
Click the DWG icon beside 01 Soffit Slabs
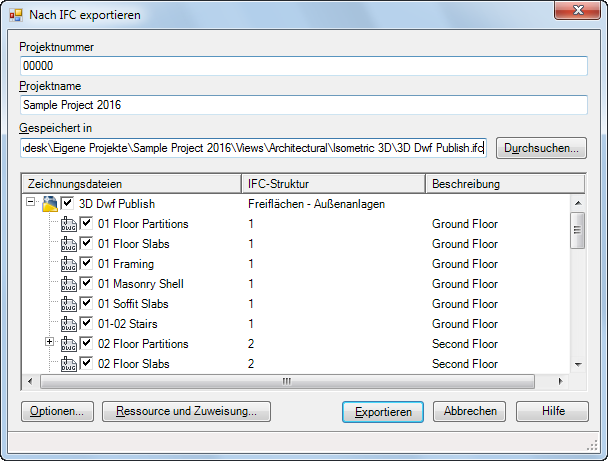(x=69, y=304)
